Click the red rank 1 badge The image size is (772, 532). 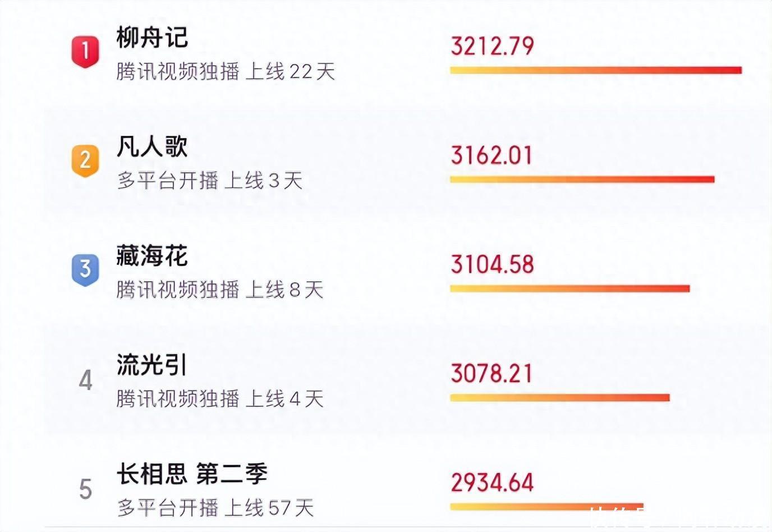pos(85,51)
